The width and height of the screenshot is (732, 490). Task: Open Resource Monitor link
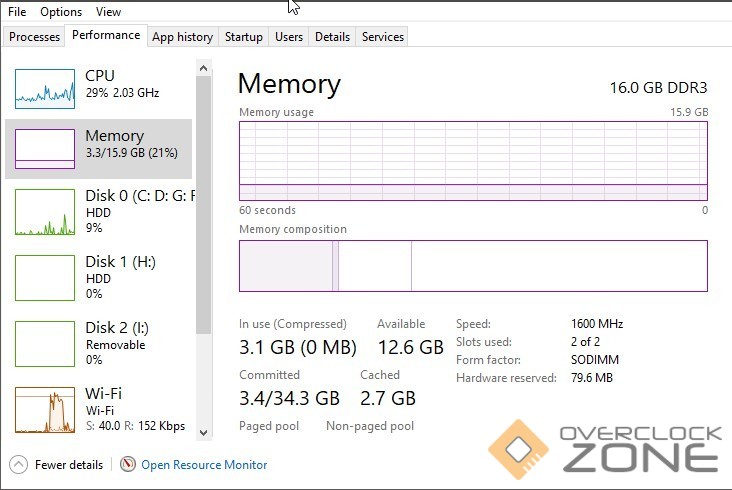click(x=204, y=465)
